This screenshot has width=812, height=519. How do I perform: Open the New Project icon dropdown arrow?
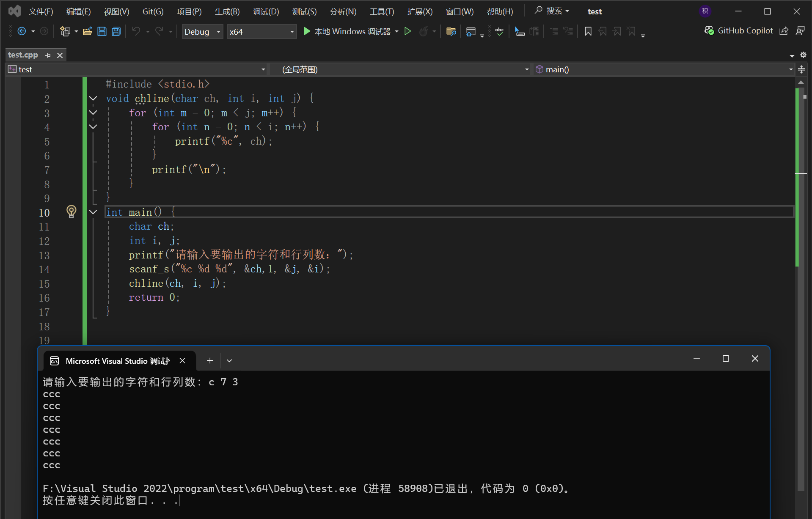(x=76, y=32)
